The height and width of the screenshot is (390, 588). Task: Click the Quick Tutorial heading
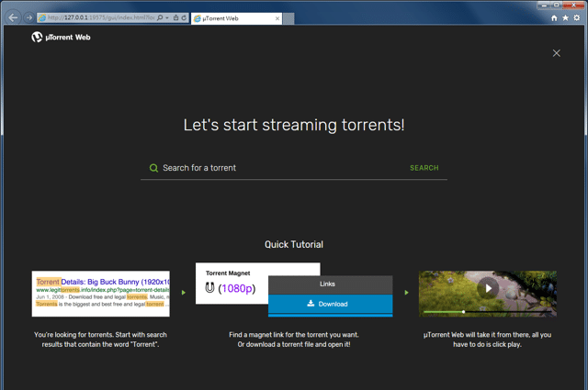point(294,244)
